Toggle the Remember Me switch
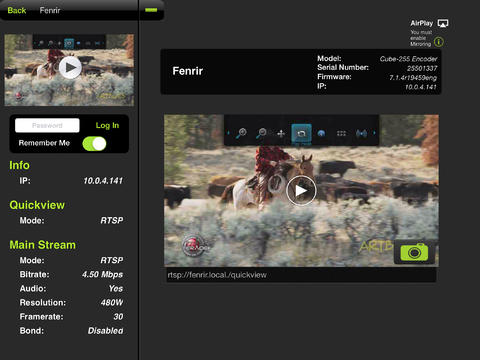The image size is (480, 360). pyautogui.click(x=94, y=144)
